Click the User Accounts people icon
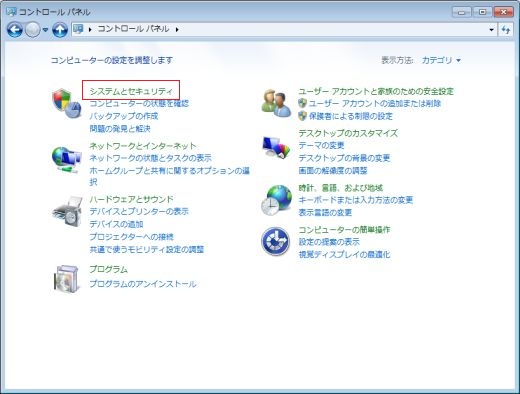 (x=276, y=103)
